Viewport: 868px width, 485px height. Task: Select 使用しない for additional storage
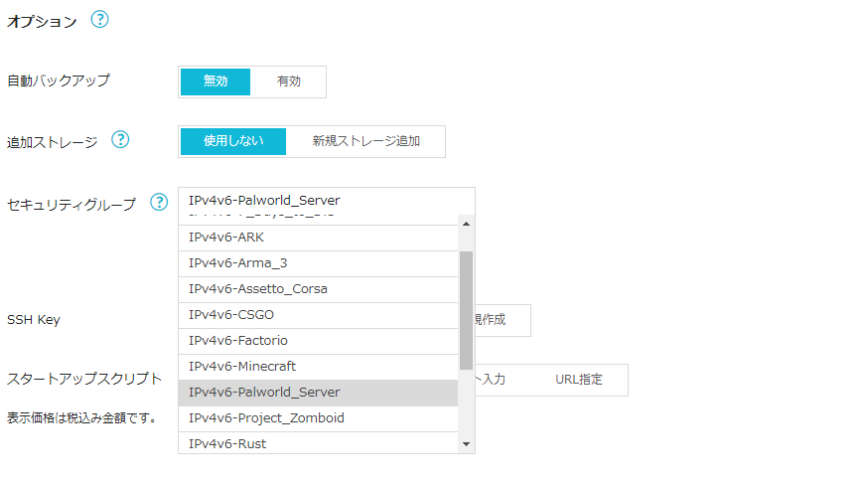coord(233,141)
